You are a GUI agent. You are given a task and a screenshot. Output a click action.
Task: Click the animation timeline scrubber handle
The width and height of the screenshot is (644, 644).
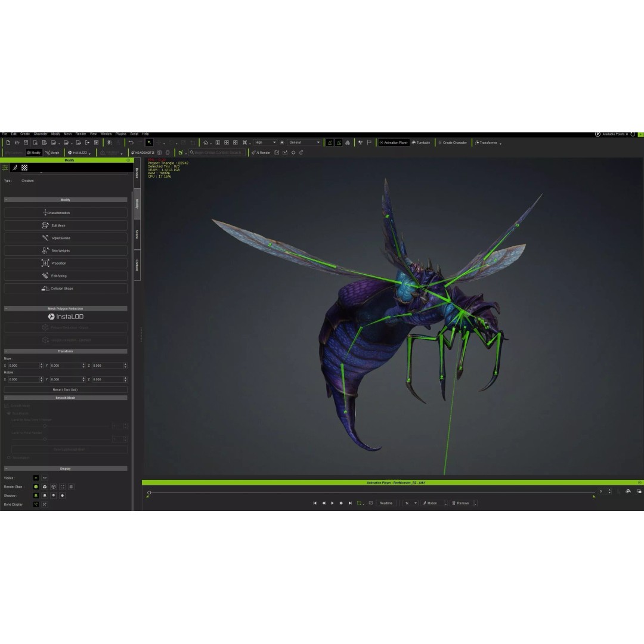[149, 493]
